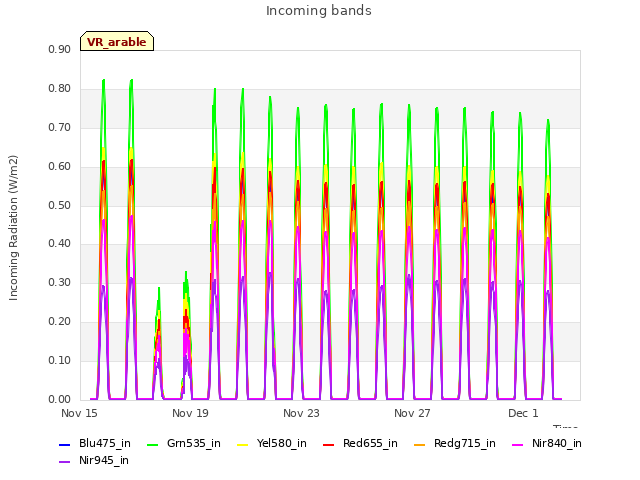Click the VR_arable annotation label
This screenshot has height=480, width=640.
tap(117, 41)
